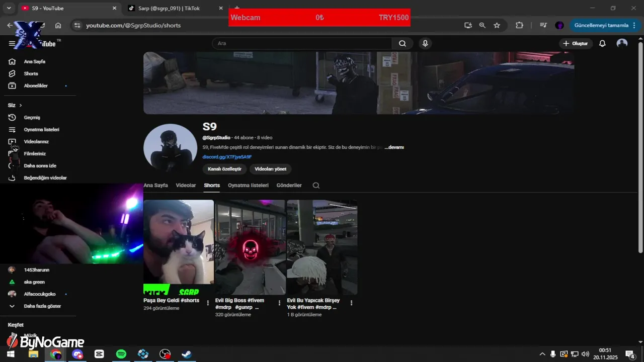Open Ana Sayfa in the sidebar
Screen dimensions: 644x362
tap(34, 61)
